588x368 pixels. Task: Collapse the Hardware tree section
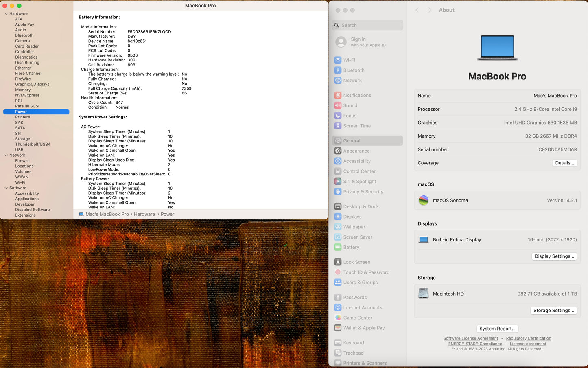6,13
